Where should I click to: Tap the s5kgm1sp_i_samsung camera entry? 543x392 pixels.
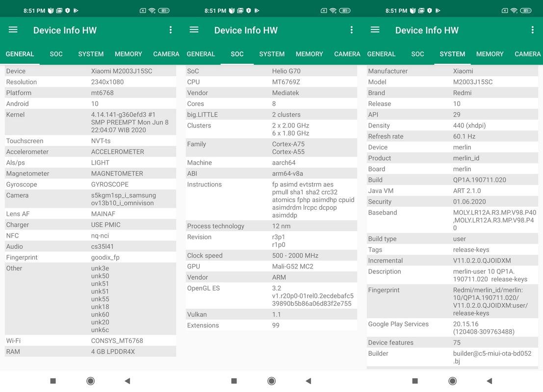click(124, 195)
